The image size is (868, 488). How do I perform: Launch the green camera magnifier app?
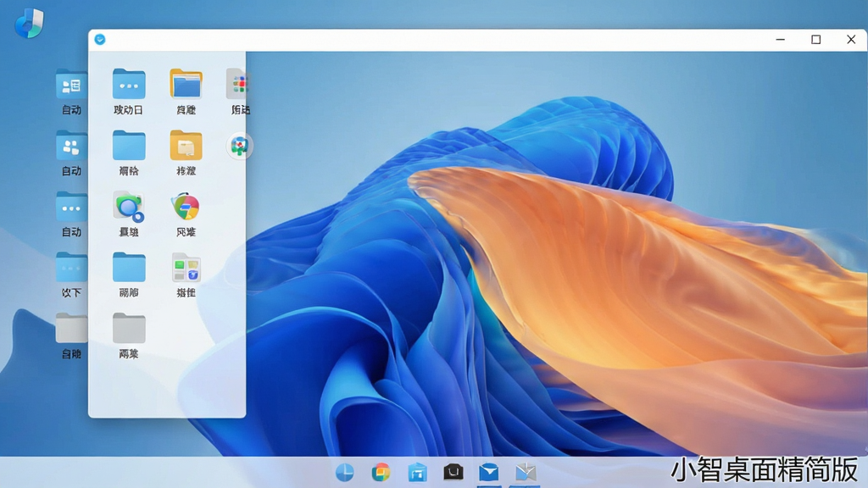click(x=129, y=207)
